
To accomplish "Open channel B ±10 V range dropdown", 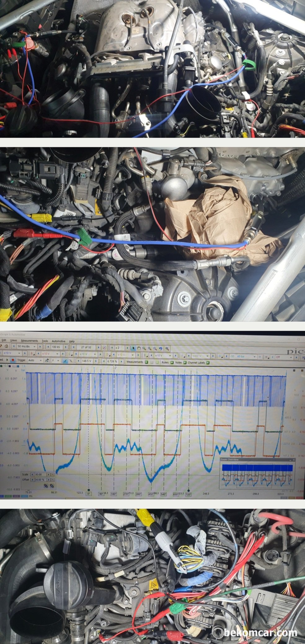I will tap(51, 354).
